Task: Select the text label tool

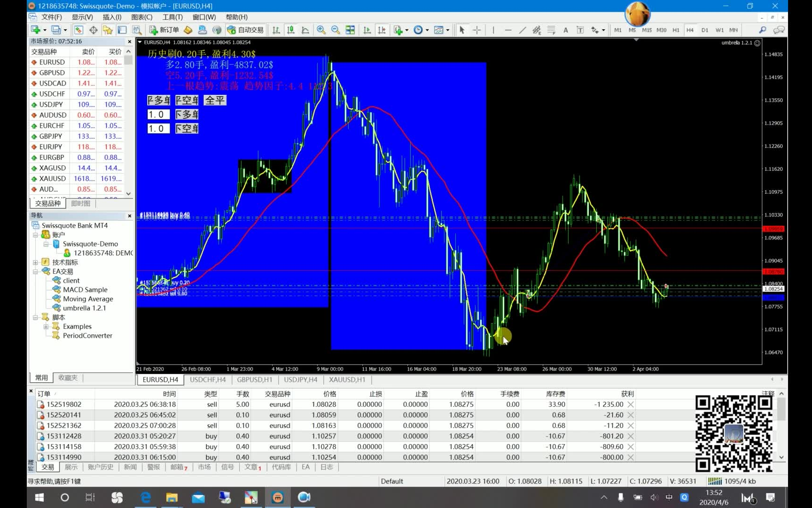Action: click(x=580, y=30)
